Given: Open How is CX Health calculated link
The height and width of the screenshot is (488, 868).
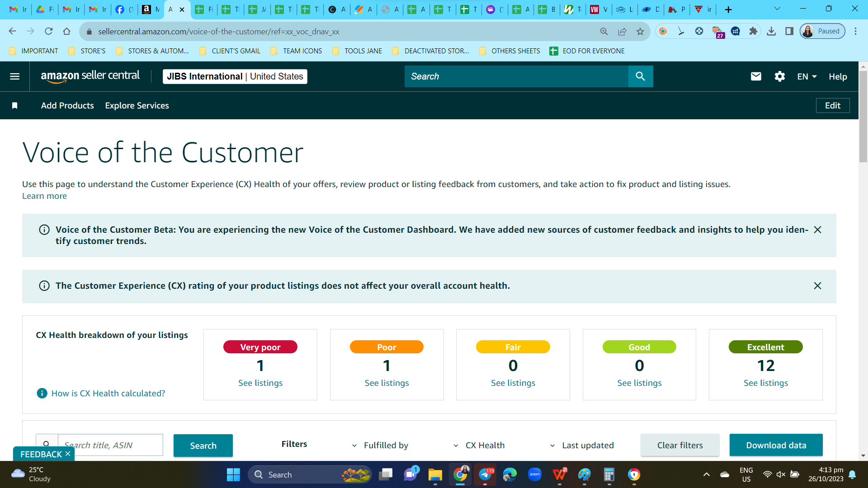Looking at the screenshot, I should [x=108, y=393].
